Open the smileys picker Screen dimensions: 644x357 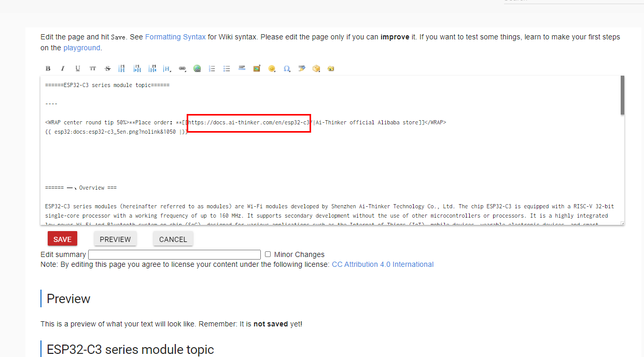(272, 68)
